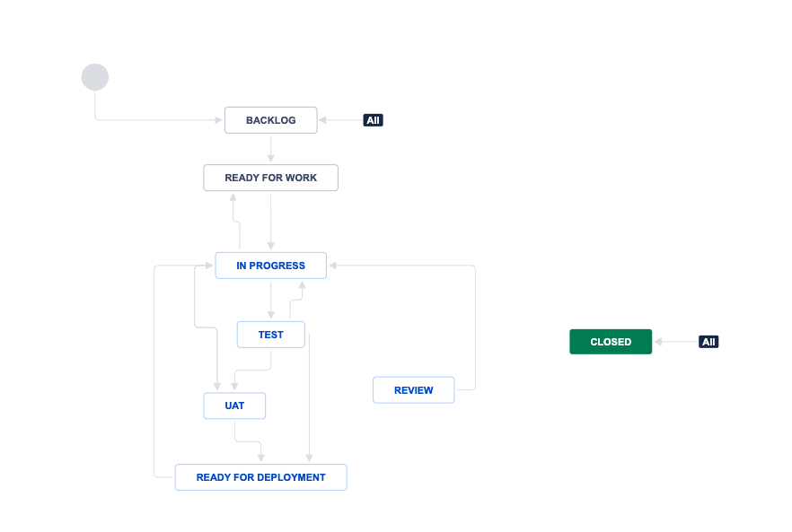Click the grey initial state circle

click(95, 77)
